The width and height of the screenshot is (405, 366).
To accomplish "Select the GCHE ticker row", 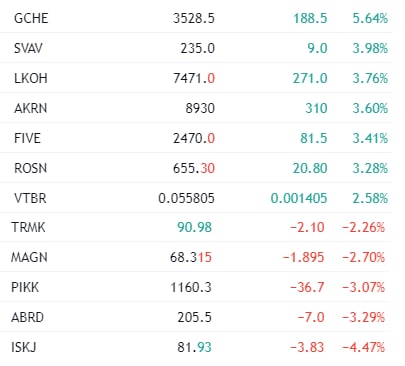I will pyautogui.click(x=196, y=18).
